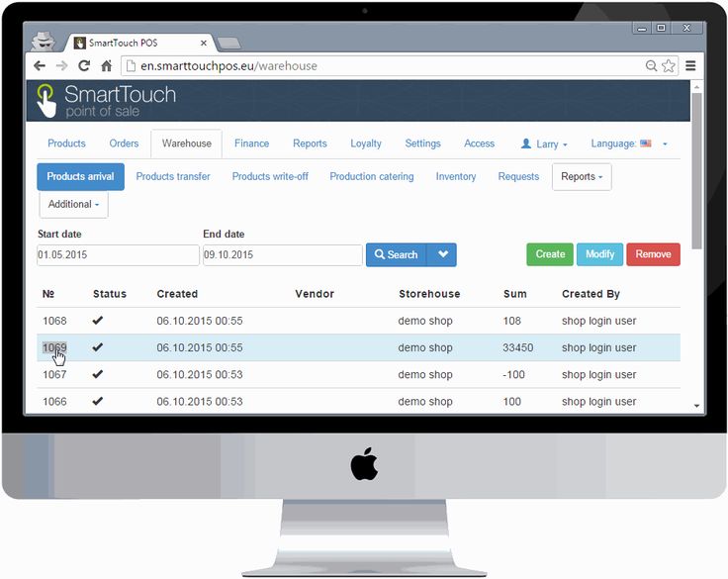Click the status checkmark of row 1069
The width and height of the screenshot is (728, 579).
[98, 347]
